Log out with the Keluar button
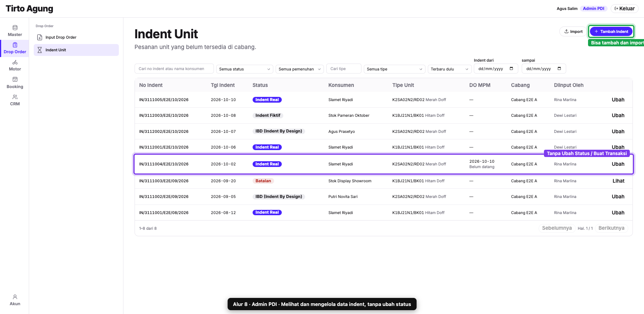 624,8
